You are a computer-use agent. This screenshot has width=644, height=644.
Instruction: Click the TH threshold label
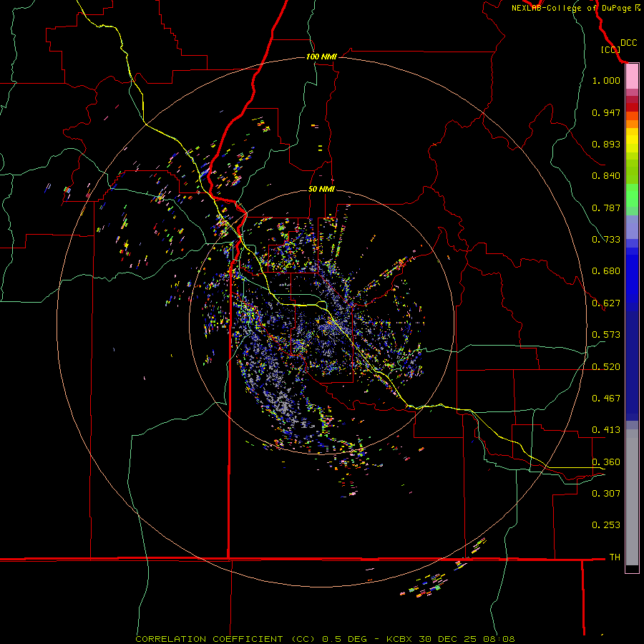pyautogui.click(x=615, y=557)
